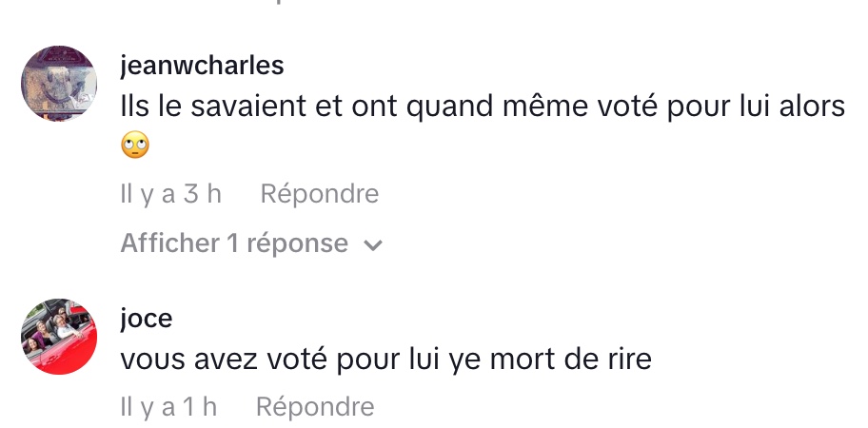Click joce's comment "vous avez voté pour lui"
Viewport: 868px width, 428px height.
tap(385, 360)
